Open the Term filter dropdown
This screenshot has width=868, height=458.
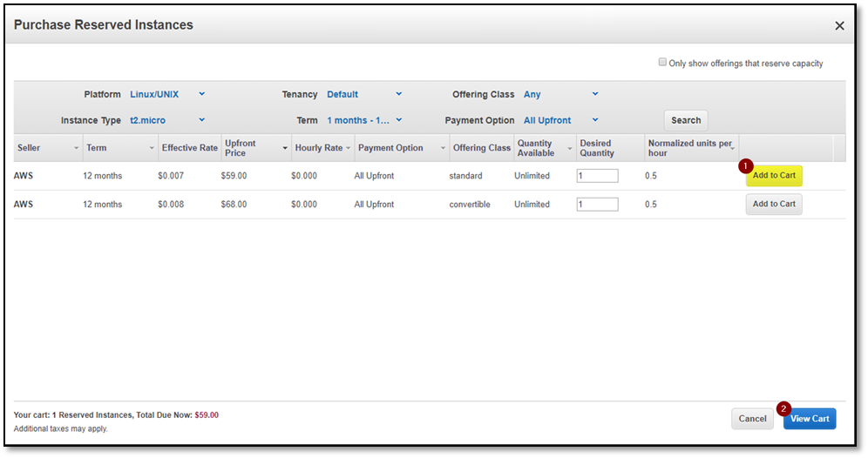(x=364, y=120)
